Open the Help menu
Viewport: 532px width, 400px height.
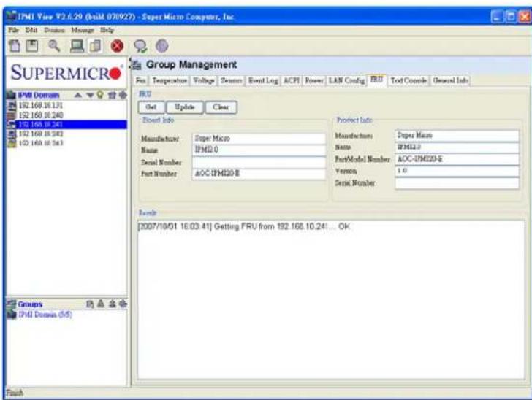point(107,30)
